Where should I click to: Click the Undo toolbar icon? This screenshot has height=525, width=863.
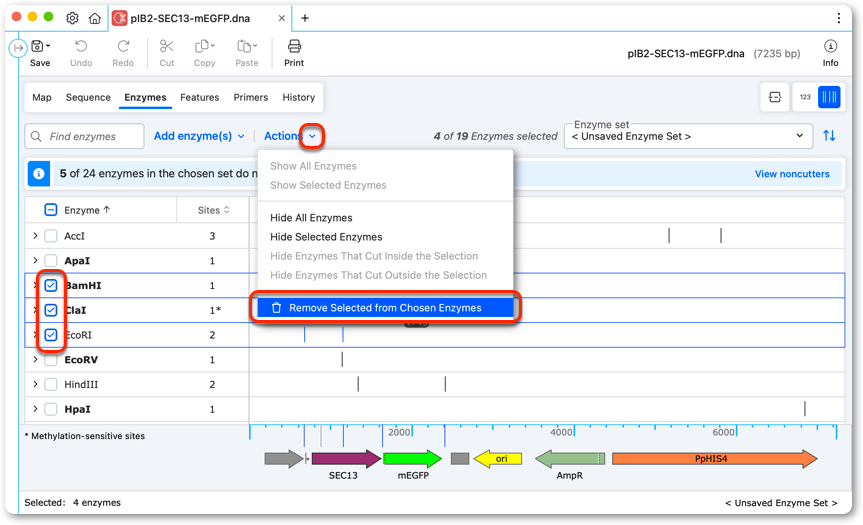point(81,46)
